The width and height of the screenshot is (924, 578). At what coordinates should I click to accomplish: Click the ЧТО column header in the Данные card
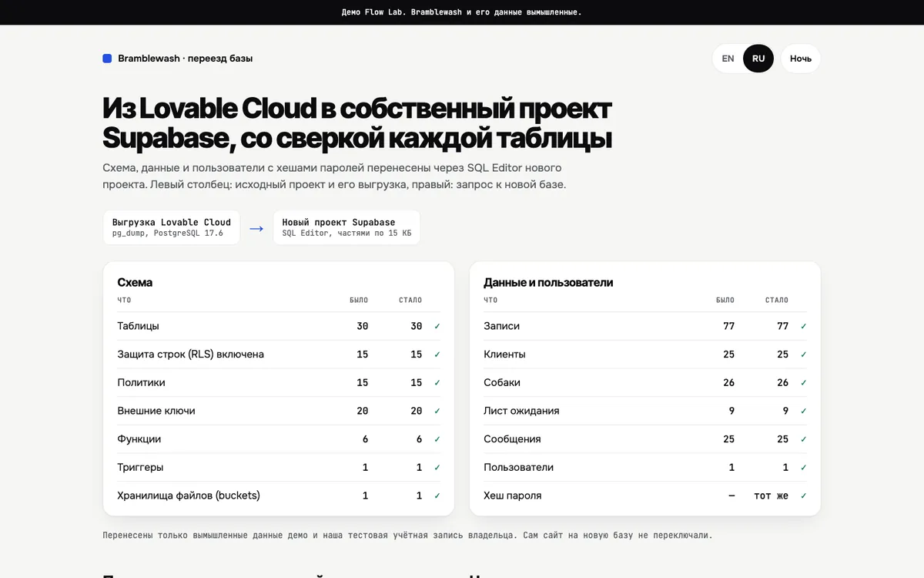coord(490,300)
